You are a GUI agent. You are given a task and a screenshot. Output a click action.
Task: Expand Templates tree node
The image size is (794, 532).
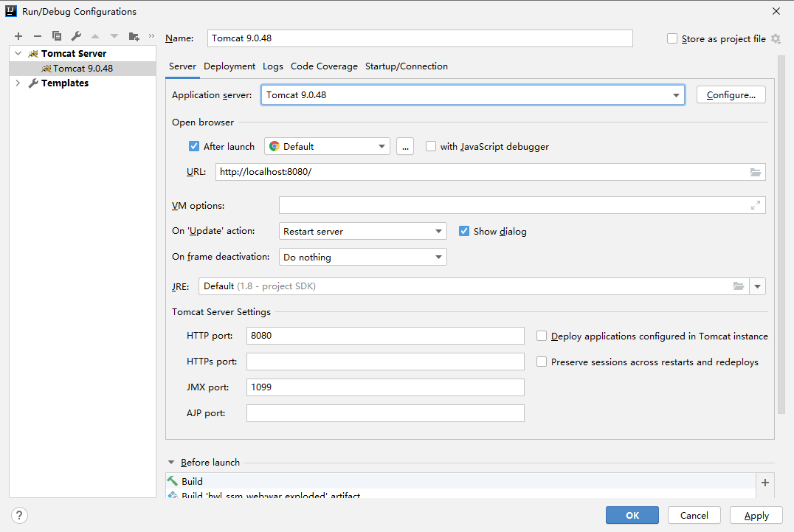pyautogui.click(x=18, y=83)
